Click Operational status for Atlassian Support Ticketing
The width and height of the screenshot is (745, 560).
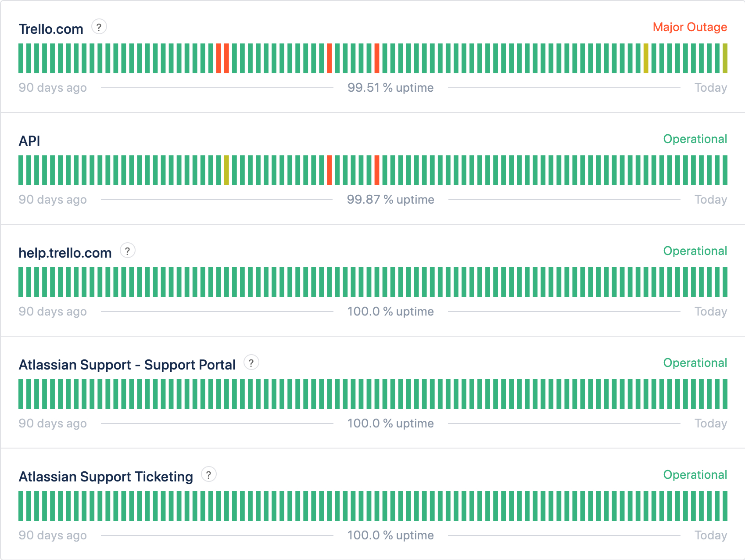click(x=695, y=475)
